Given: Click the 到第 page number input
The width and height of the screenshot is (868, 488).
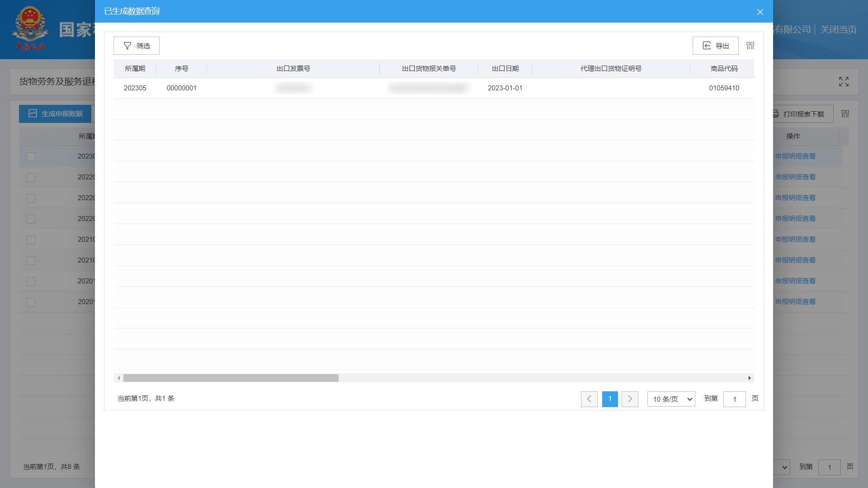Looking at the screenshot, I should point(734,399).
